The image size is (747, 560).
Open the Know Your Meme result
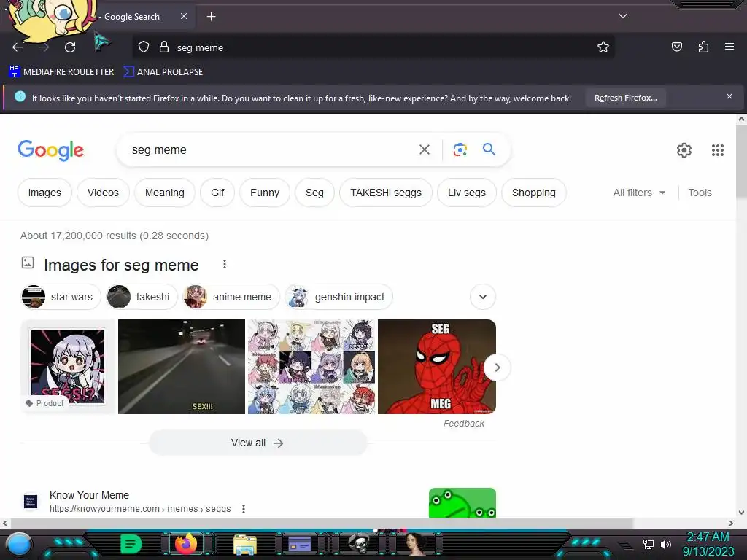pos(89,495)
